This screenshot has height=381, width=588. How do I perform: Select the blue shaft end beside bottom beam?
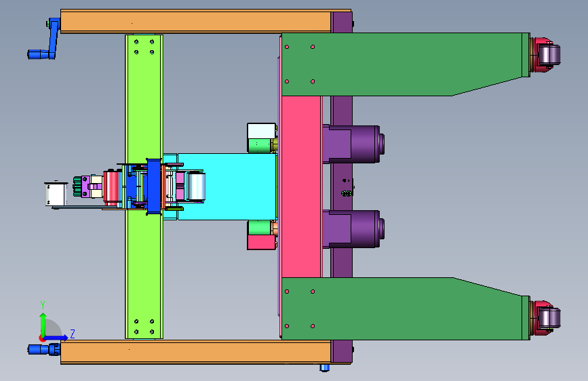(x=43, y=350)
